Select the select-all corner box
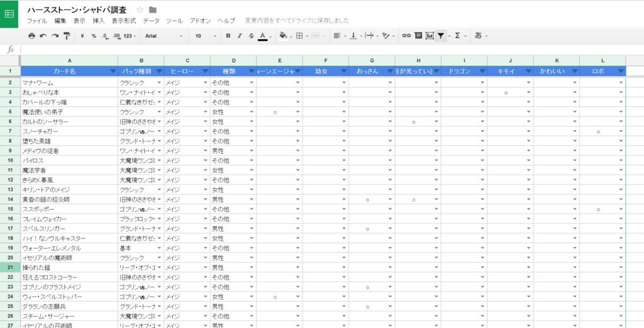Image resolution: width=644 pixels, height=328 pixels. (10, 60)
